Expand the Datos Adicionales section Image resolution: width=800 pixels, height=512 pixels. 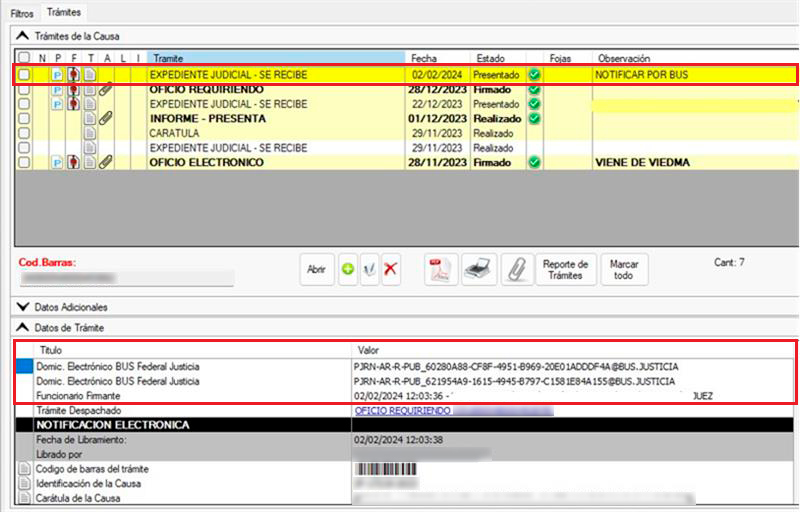pyautogui.click(x=24, y=307)
